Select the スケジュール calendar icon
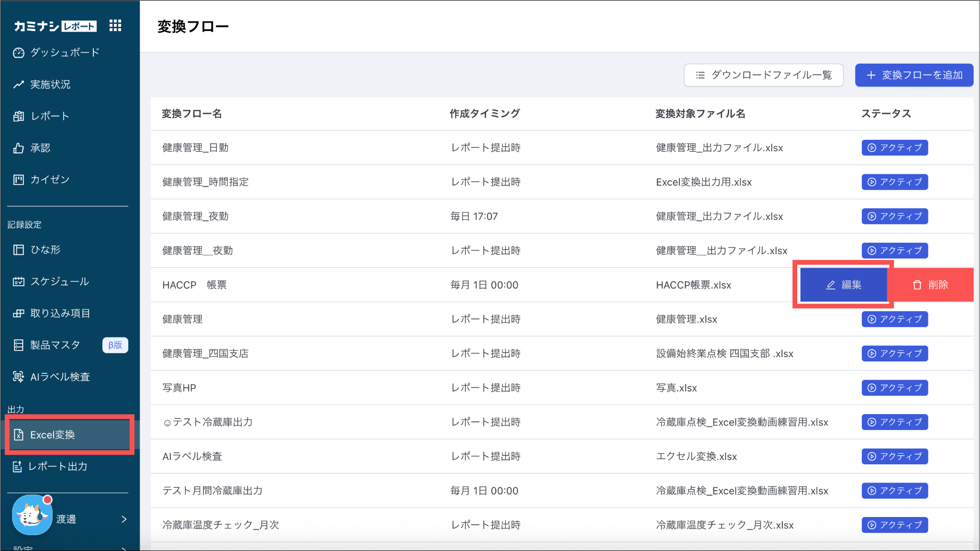The image size is (980, 551). (x=19, y=281)
